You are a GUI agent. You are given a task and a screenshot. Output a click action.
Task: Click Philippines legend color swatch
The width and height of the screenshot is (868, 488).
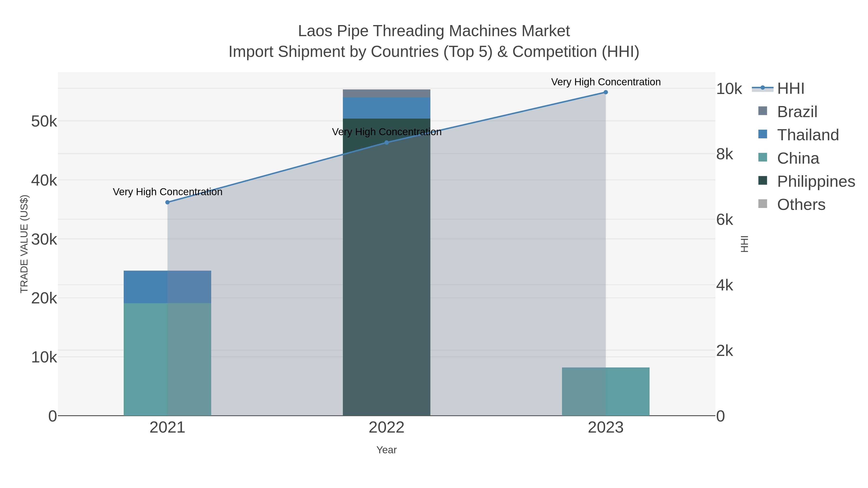click(x=763, y=180)
